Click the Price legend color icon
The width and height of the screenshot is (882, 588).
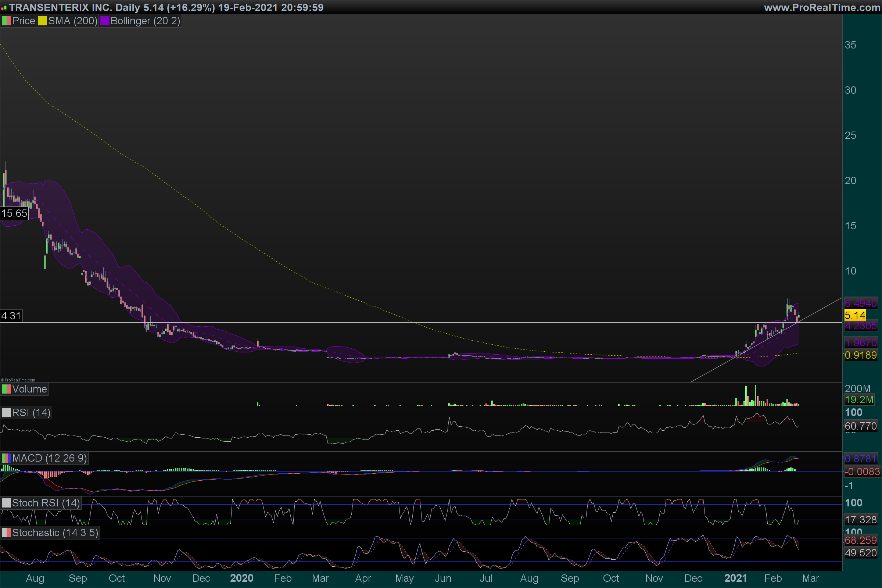pyautogui.click(x=6, y=21)
